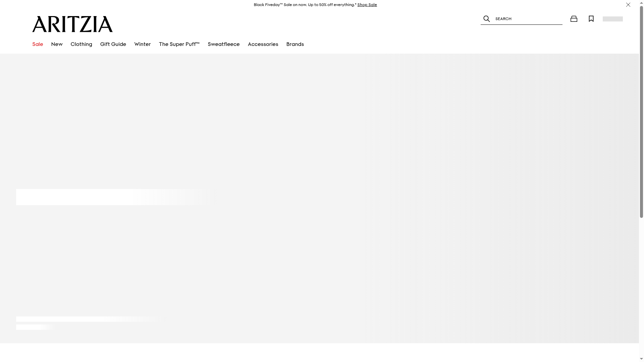The height and width of the screenshot is (362, 644).
Task: Click the search magnifier icon
Action: 486,19
